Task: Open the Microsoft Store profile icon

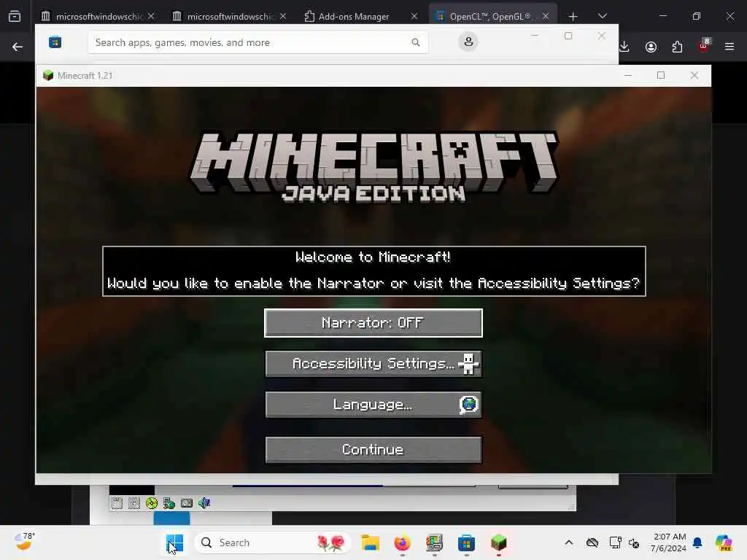Action: 468,42
